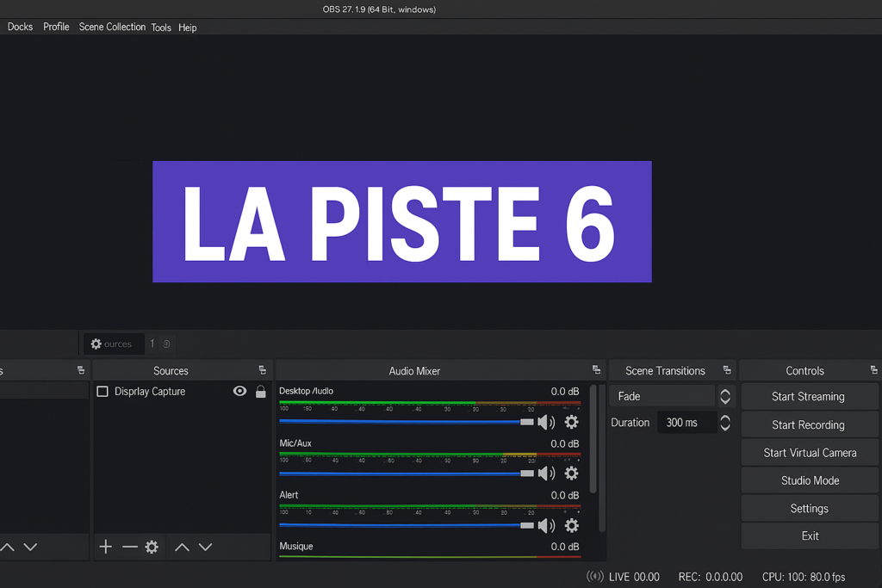This screenshot has width=882, height=588.
Task: Add a new source with the plus icon
Action: pyautogui.click(x=105, y=546)
